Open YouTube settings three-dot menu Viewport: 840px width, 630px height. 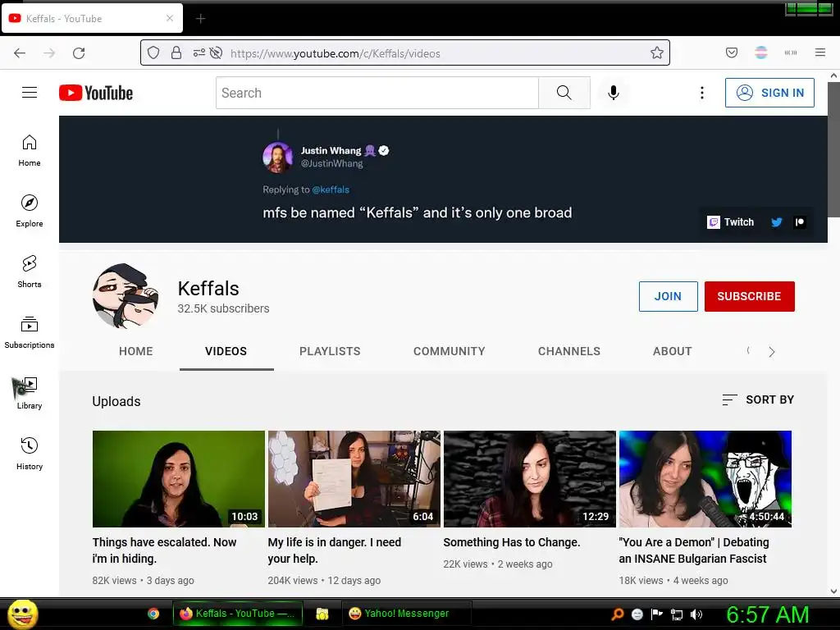coord(702,93)
